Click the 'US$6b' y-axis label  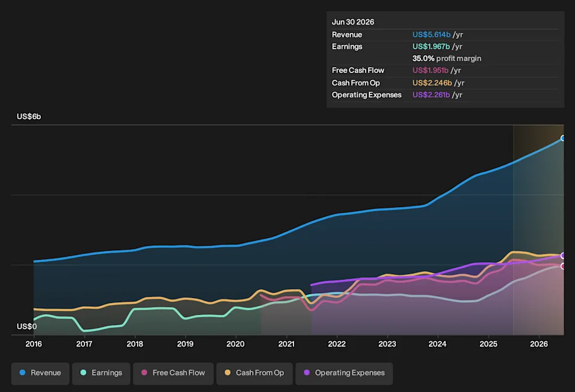[x=29, y=117]
